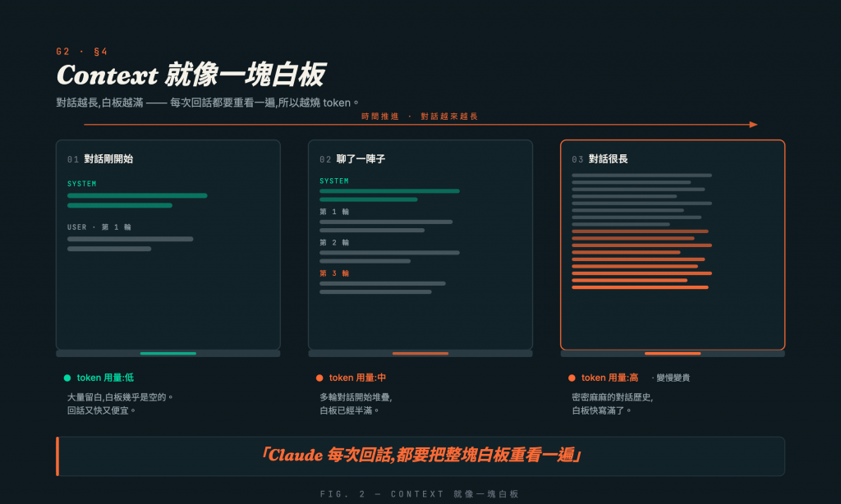841x504 pixels.
Task: Click the text "回話又快又便宜。"
Action: (102, 410)
